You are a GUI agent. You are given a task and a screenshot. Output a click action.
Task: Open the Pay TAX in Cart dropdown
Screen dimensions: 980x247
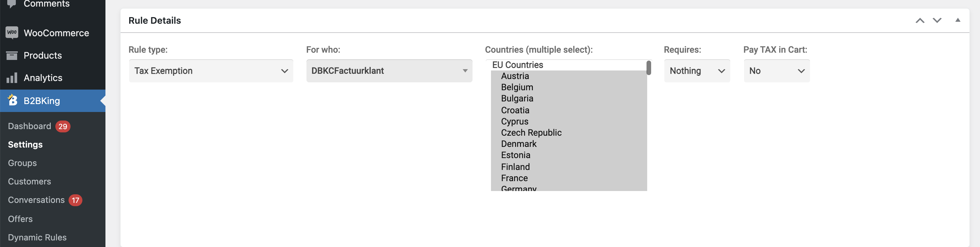(x=776, y=71)
